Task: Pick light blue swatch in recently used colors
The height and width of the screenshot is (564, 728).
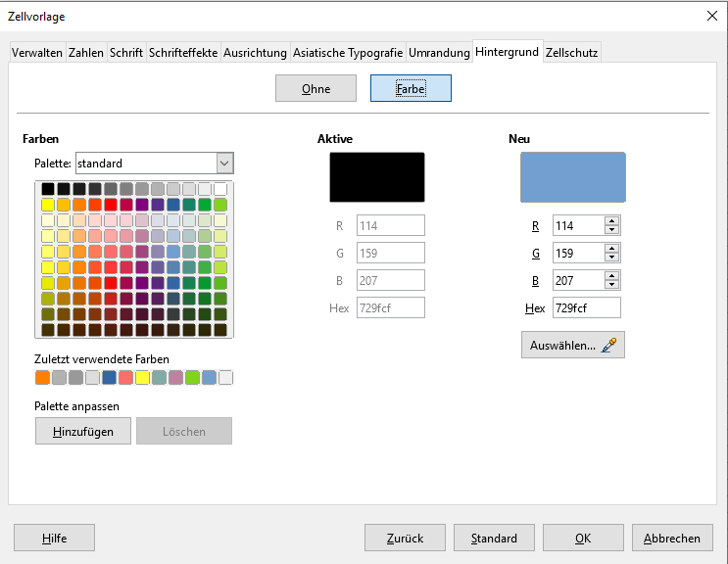Action: tap(209, 378)
